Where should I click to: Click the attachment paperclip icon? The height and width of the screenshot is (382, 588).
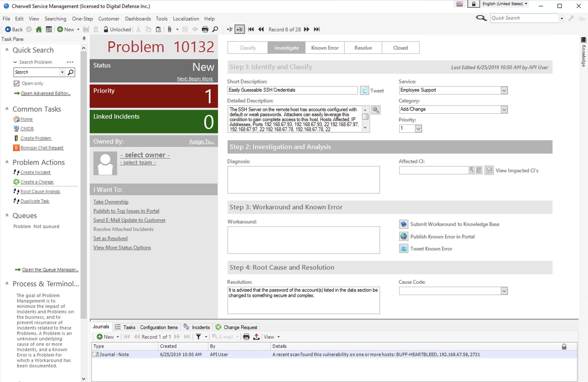click(169, 29)
